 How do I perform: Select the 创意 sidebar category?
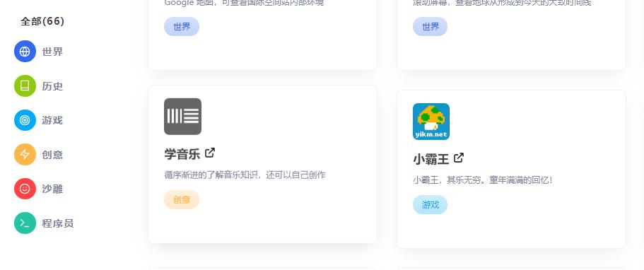point(52,155)
